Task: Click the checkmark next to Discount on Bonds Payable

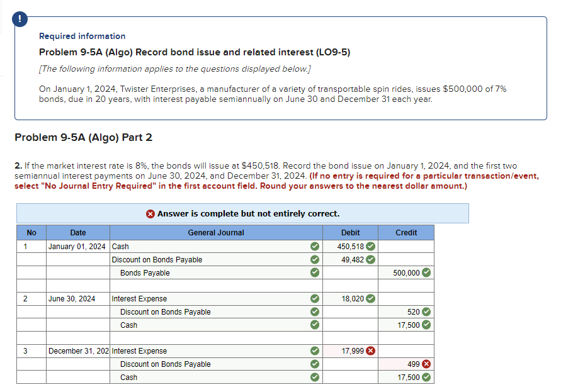Action: 314,259
